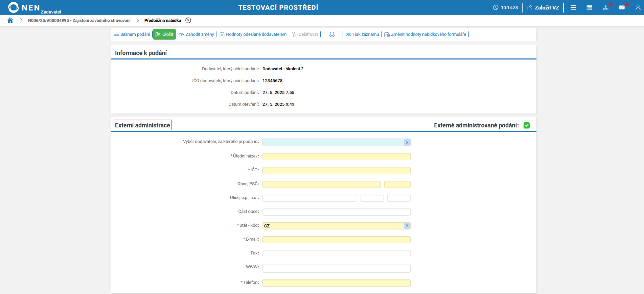Open the hamburger menu in header

click(573, 7)
